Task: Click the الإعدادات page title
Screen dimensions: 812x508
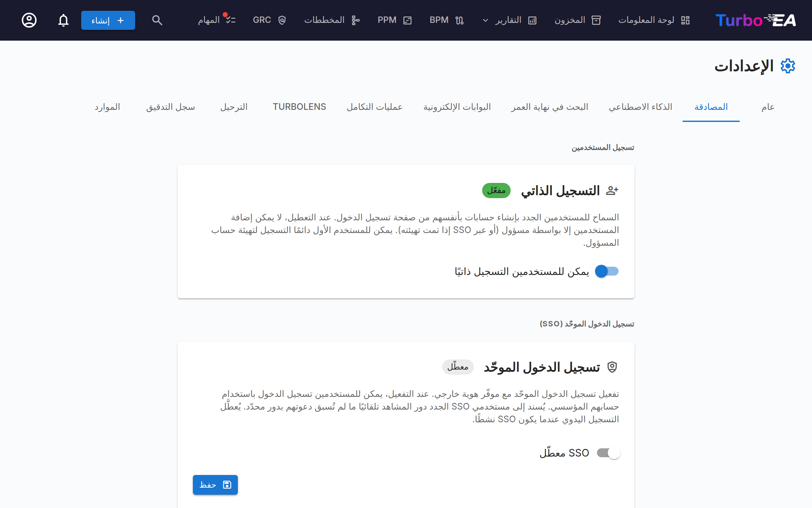Action: coord(743,66)
